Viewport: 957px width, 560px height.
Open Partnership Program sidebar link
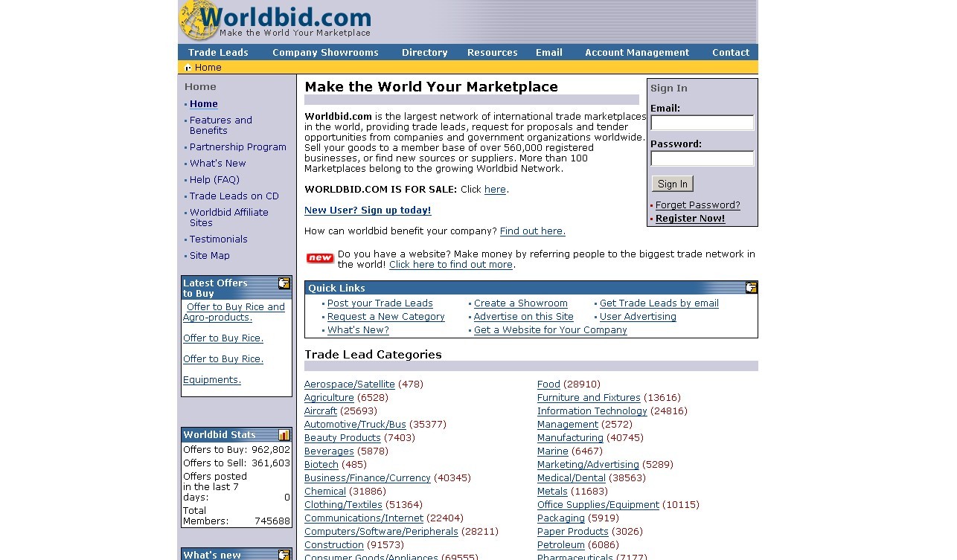(x=238, y=147)
